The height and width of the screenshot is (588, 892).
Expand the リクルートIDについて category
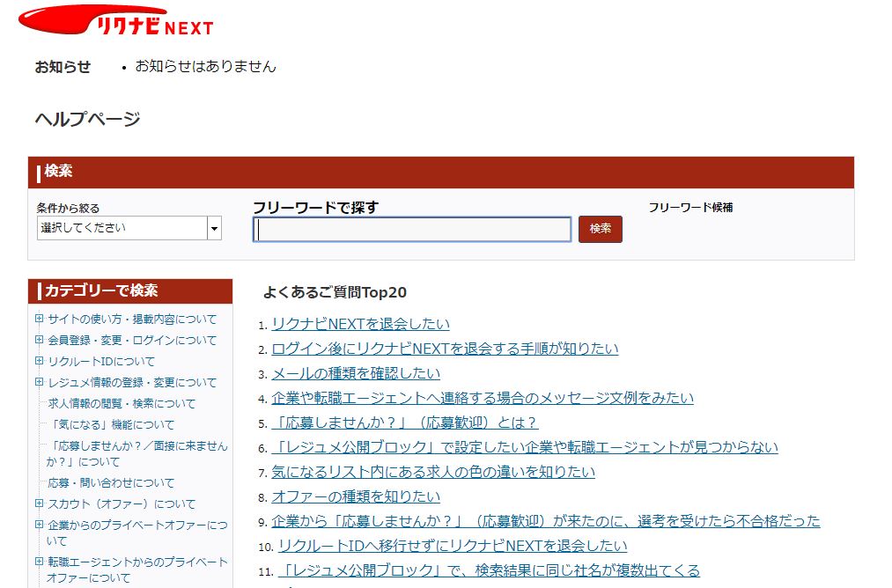39,361
